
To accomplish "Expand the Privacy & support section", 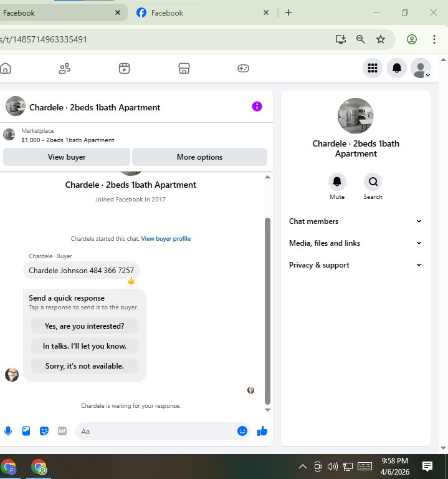I will coord(356,265).
